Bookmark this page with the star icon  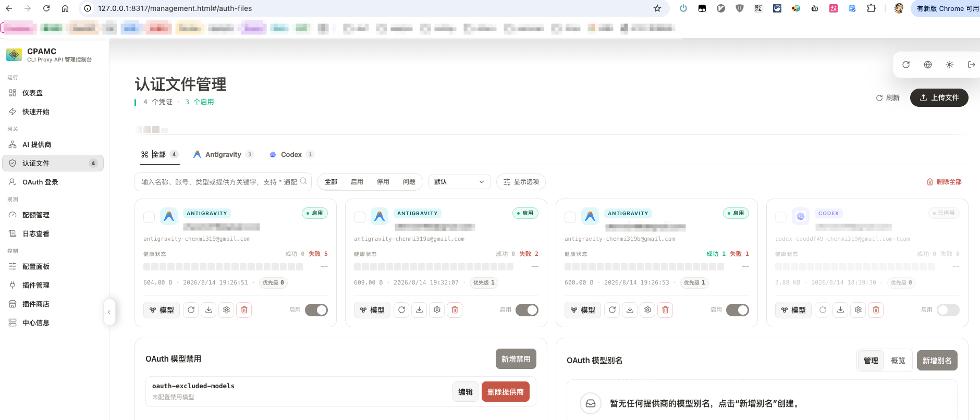[657, 8]
